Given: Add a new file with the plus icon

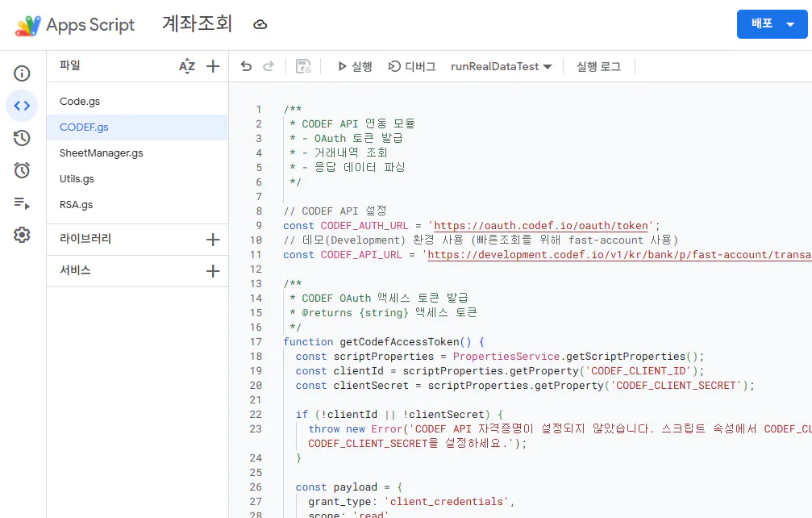Looking at the screenshot, I should click(212, 65).
